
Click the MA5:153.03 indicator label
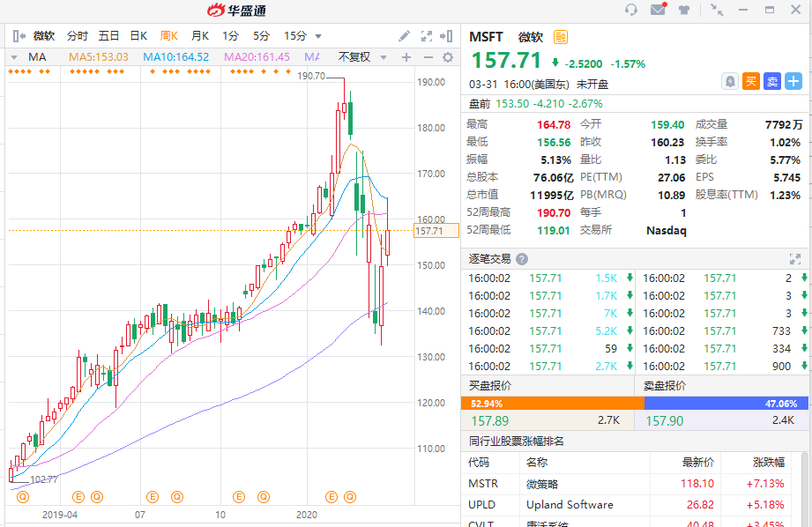[99, 57]
